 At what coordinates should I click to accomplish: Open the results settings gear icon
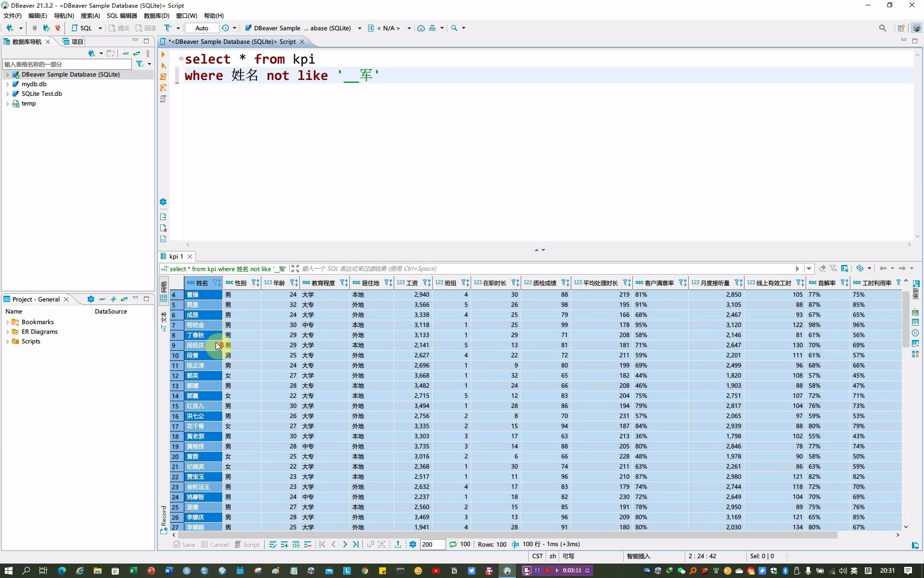click(x=412, y=544)
